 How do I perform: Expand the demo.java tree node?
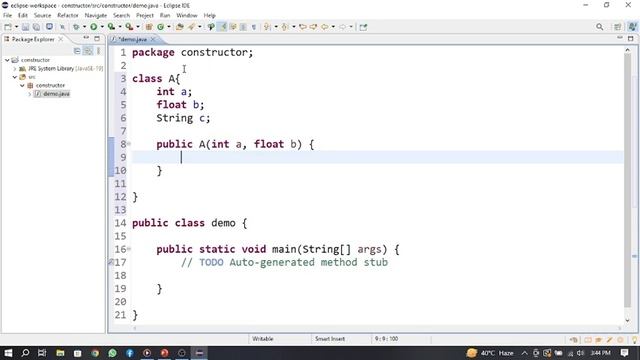pos(30,94)
